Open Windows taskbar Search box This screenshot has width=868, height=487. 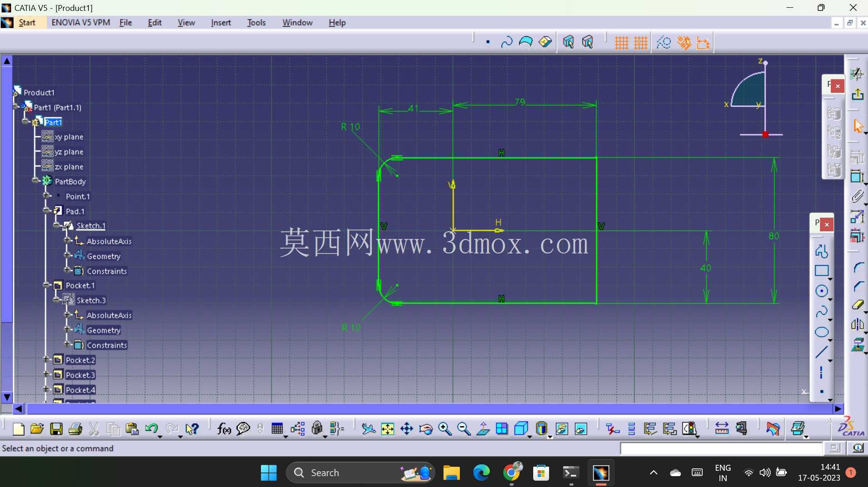click(360, 473)
